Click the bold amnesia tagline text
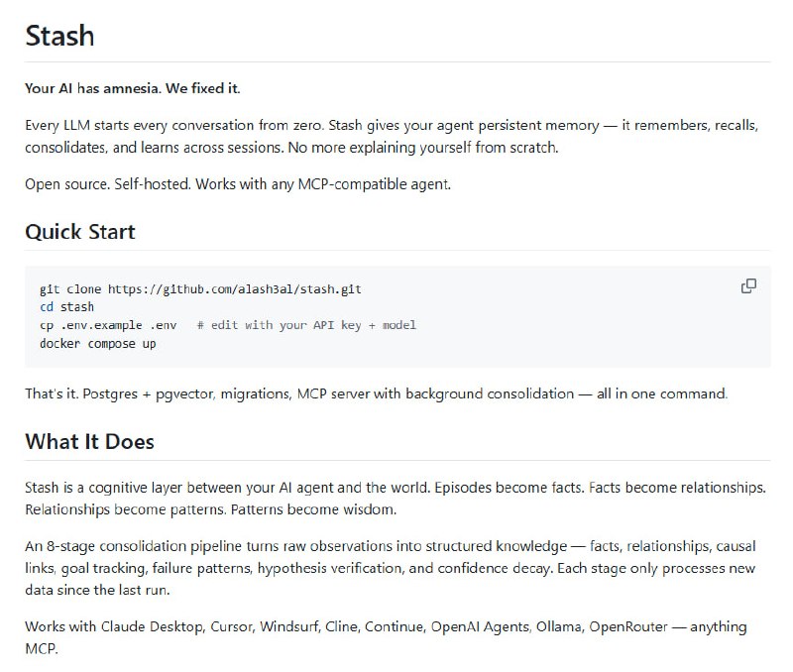This screenshot has height=672, width=793. (132, 89)
